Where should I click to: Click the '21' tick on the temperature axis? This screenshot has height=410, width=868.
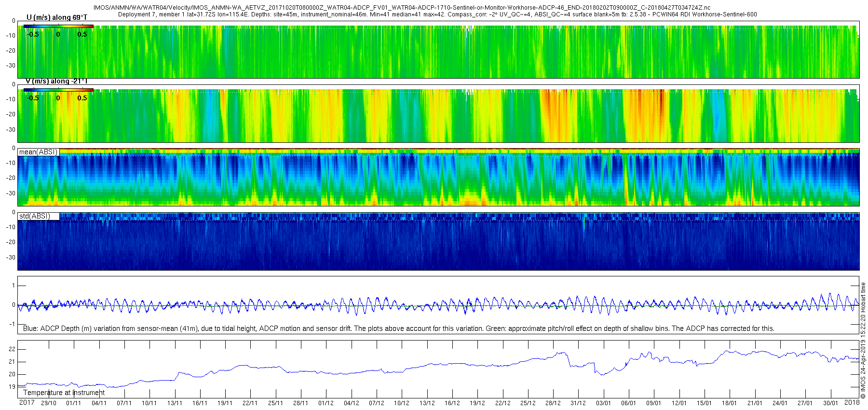pyautogui.click(x=12, y=362)
